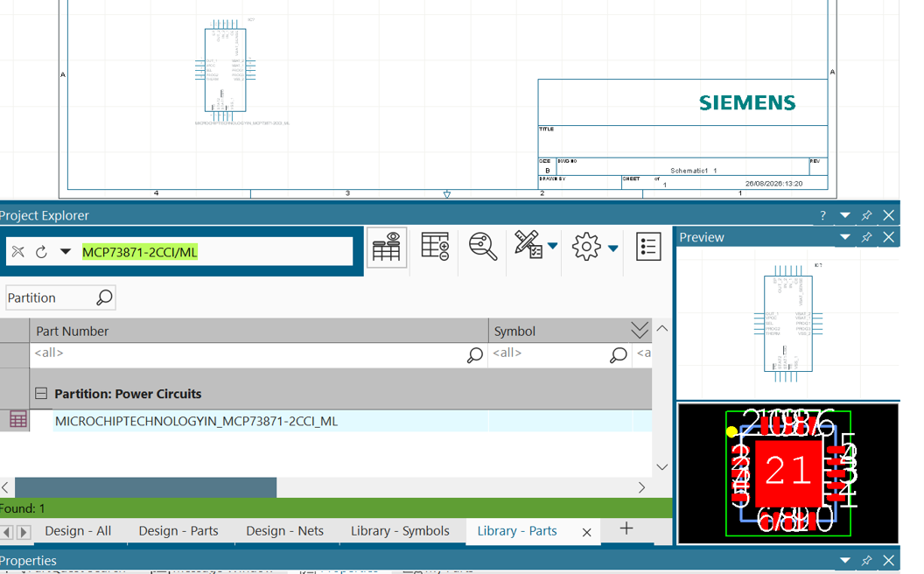Click Project Explorer help question mark
The image size is (924, 574).
822,216
